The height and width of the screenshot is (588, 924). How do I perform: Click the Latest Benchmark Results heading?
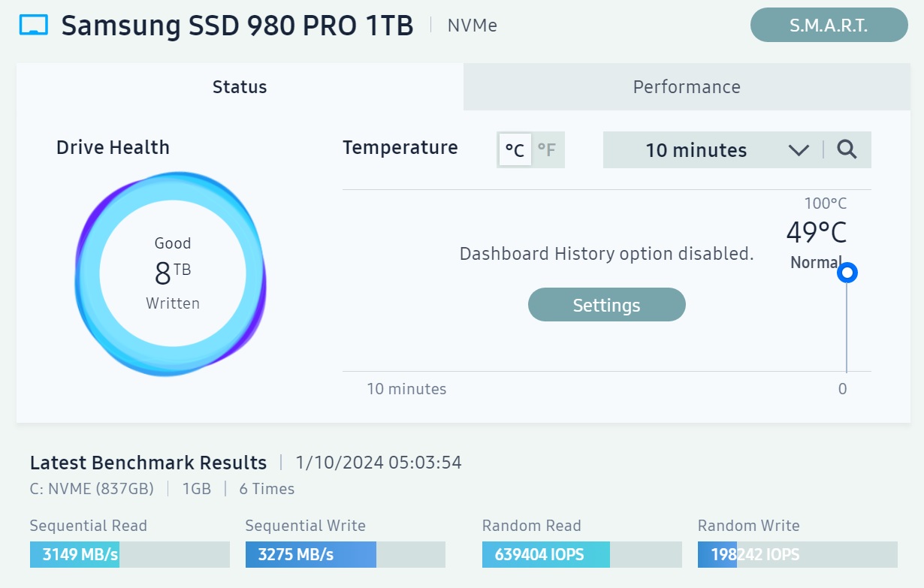point(148,463)
